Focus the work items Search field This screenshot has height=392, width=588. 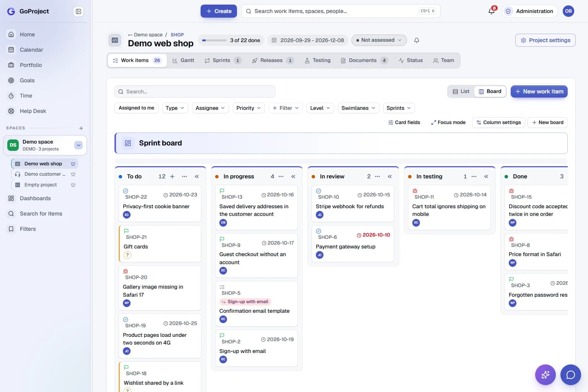pyautogui.click(x=195, y=91)
